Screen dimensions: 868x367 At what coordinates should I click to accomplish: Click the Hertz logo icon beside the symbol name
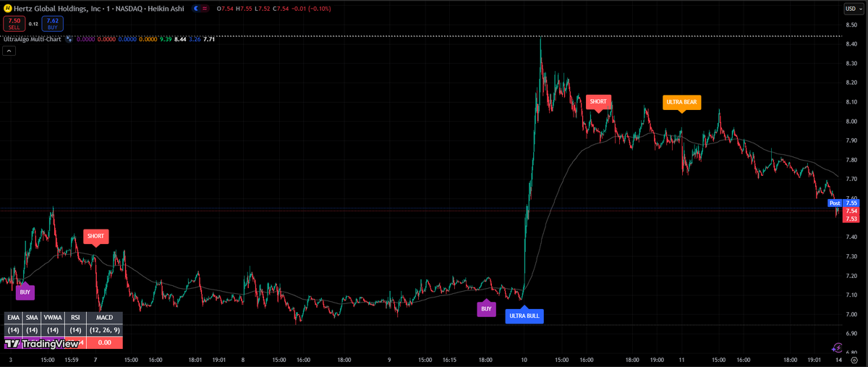pos(7,9)
